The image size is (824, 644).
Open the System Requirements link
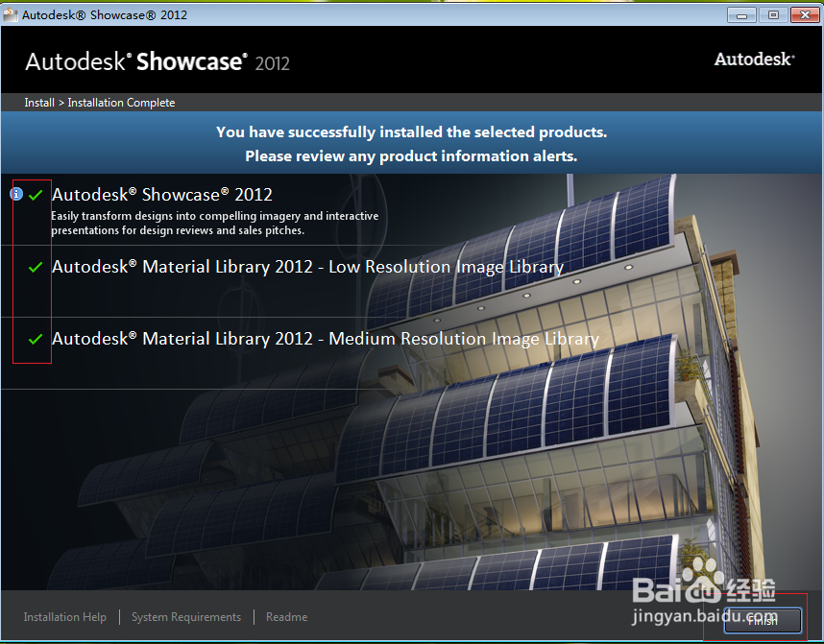[x=186, y=617]
